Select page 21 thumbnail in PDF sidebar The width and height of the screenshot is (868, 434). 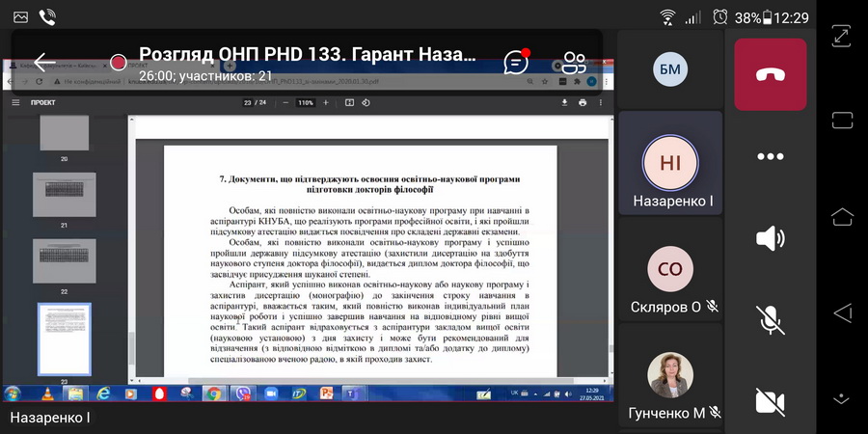[64, 195]
